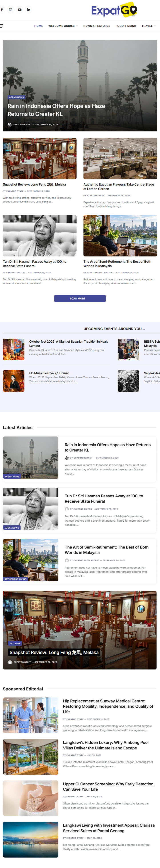Open Langkawi's Hidden Luxury Ambong Pool article
This screenshot has width=160, height=868.
(x=106, y=745)
